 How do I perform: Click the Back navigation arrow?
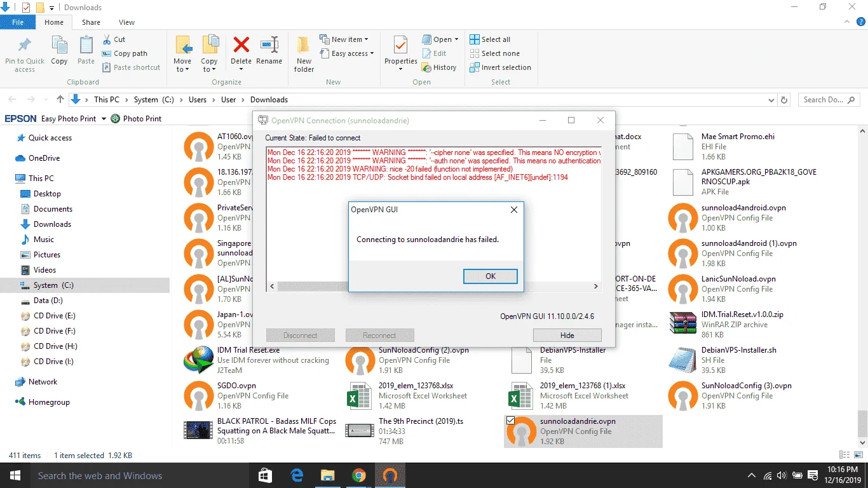pyautogui.click(x=13, y=100)
